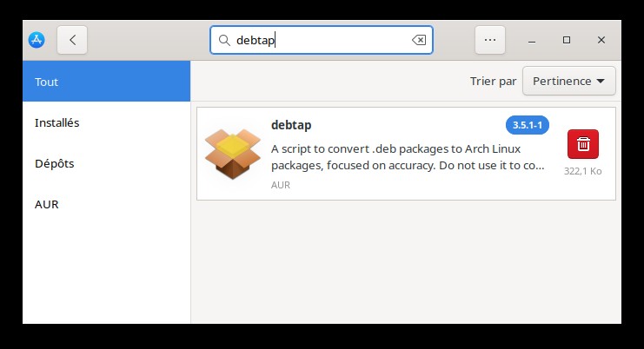Viewport: 644px width, 349px height.
Task: Select AUR in the sidebar
Action: pyautogui.click(x=106, y=204)
